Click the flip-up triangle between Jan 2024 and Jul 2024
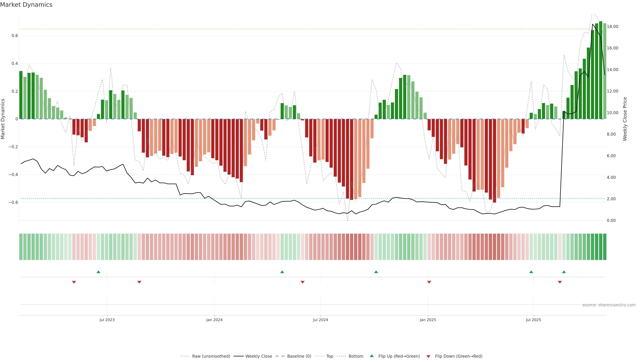Screen dimensions: 644x362 click(282, 272)
